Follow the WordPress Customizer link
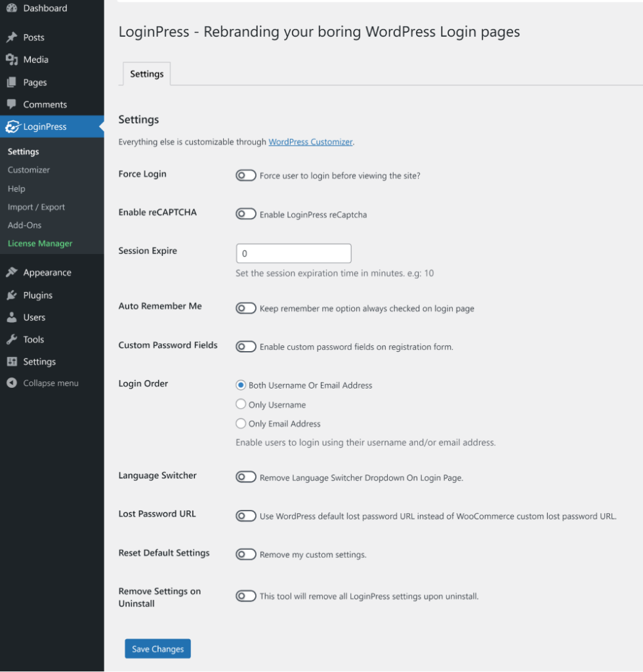 click(x=310, y=142)
